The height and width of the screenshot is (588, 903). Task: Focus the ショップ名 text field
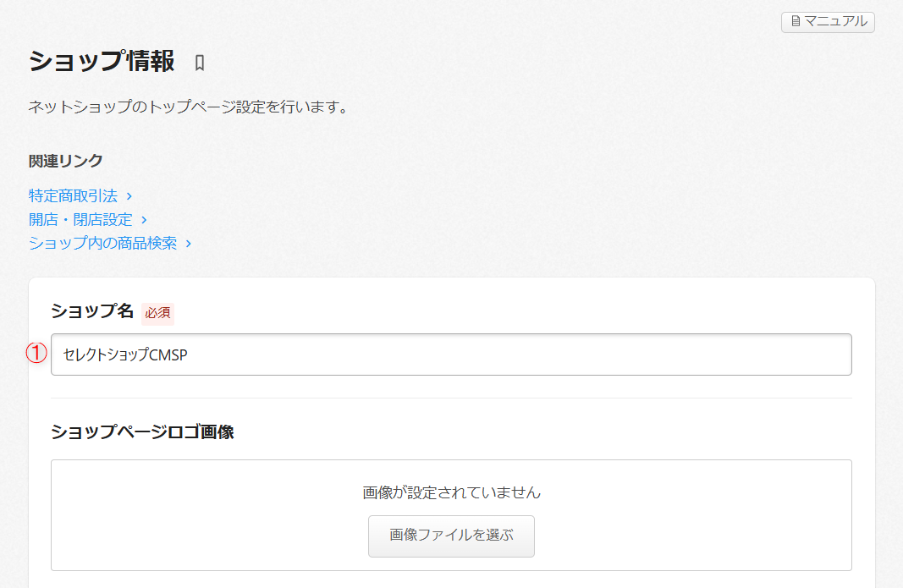pos(451,354)
